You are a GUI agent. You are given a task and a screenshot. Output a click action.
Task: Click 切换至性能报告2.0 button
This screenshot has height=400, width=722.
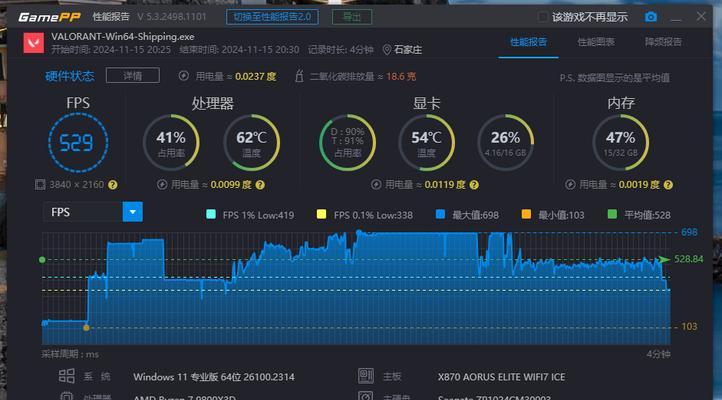click(x=272, y=17)
